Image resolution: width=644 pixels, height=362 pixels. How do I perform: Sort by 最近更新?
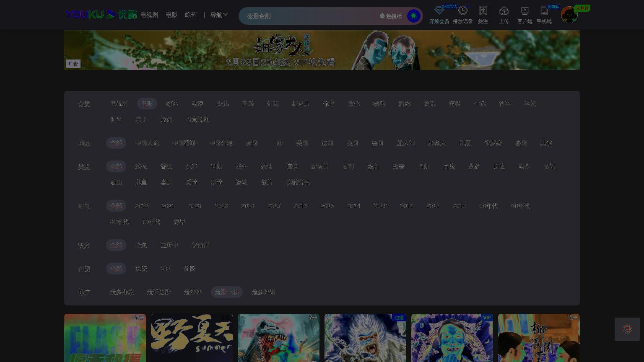pos(159,292)
